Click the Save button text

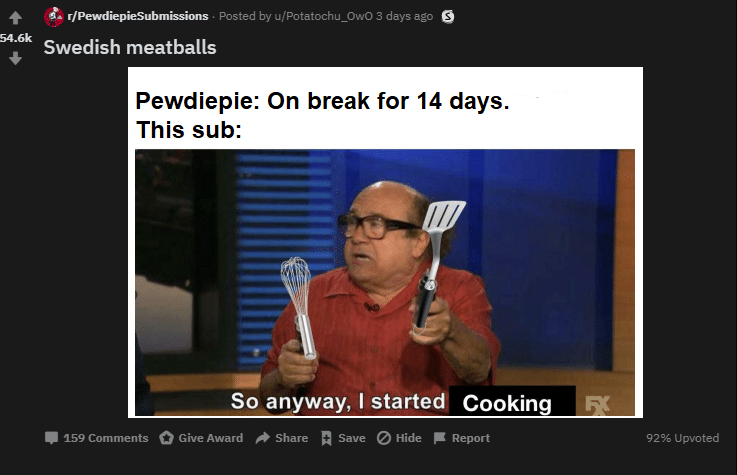pyautogui.click(x=352, y=438)
